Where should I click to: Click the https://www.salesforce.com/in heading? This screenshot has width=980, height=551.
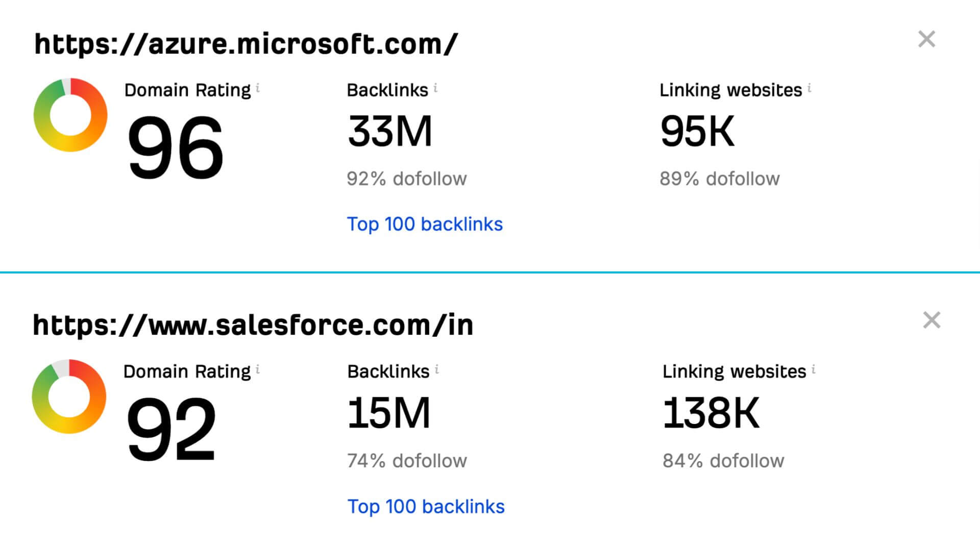point(254,323)
